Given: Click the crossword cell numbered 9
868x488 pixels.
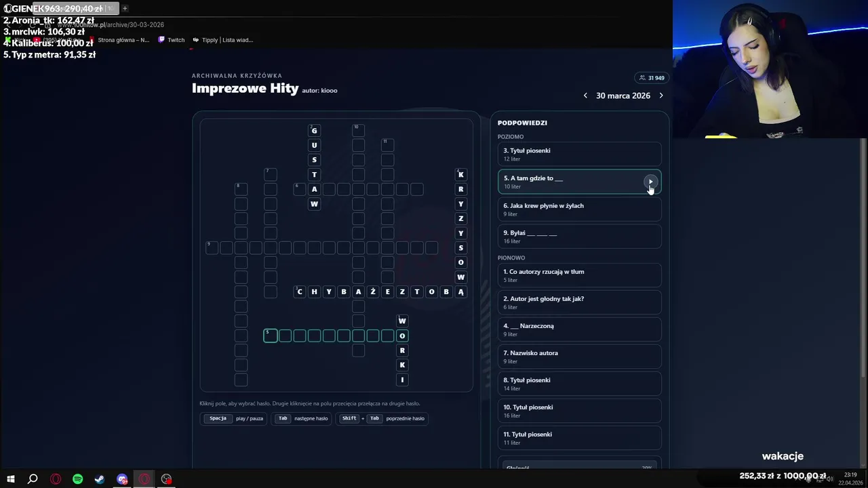Looking at the screenshot, I should click(212, 248).
